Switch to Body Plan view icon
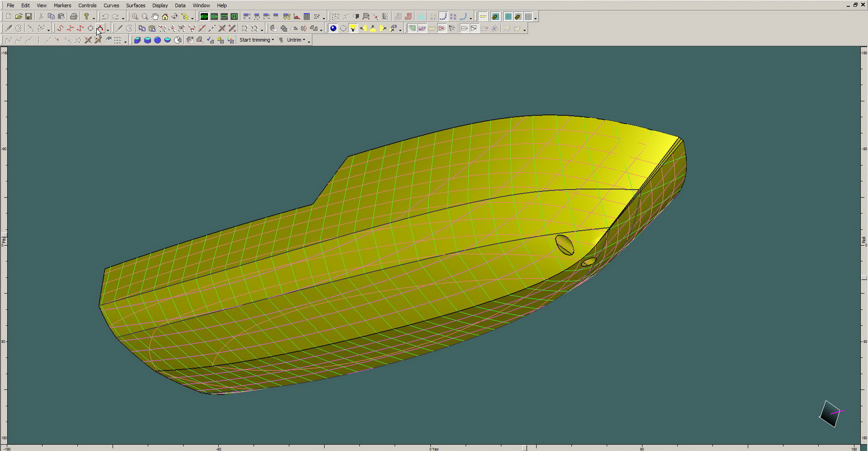Screen dimensions: 868x451 pyautogui.click(x=234, y=16)
